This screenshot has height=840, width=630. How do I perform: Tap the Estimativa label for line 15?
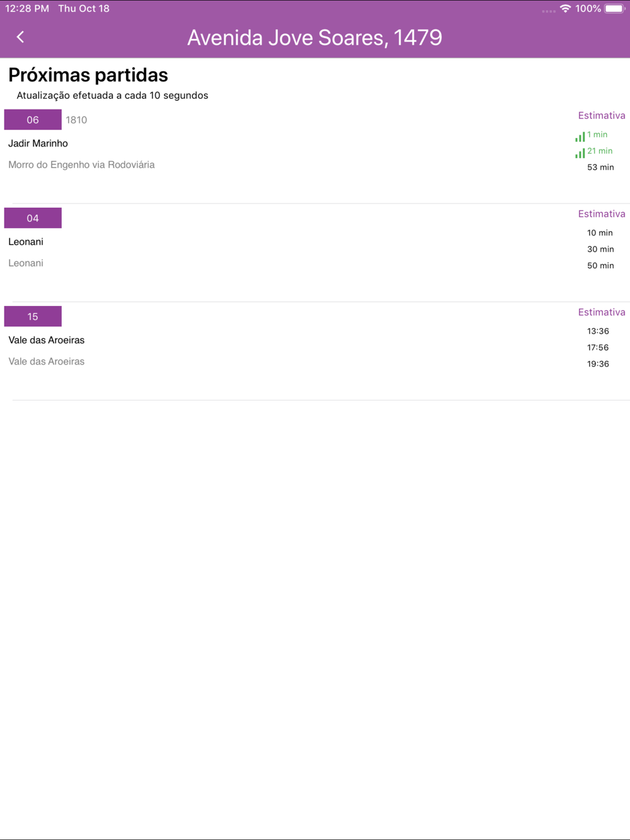[602, 312]
